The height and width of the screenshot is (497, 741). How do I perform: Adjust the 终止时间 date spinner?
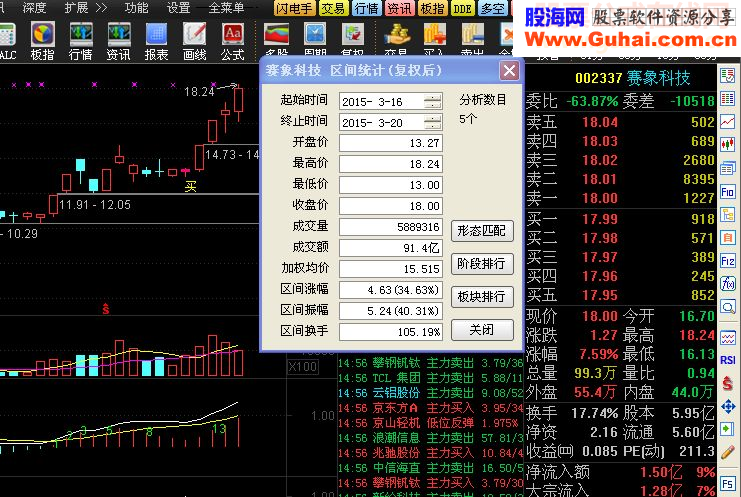coord(433,122)
